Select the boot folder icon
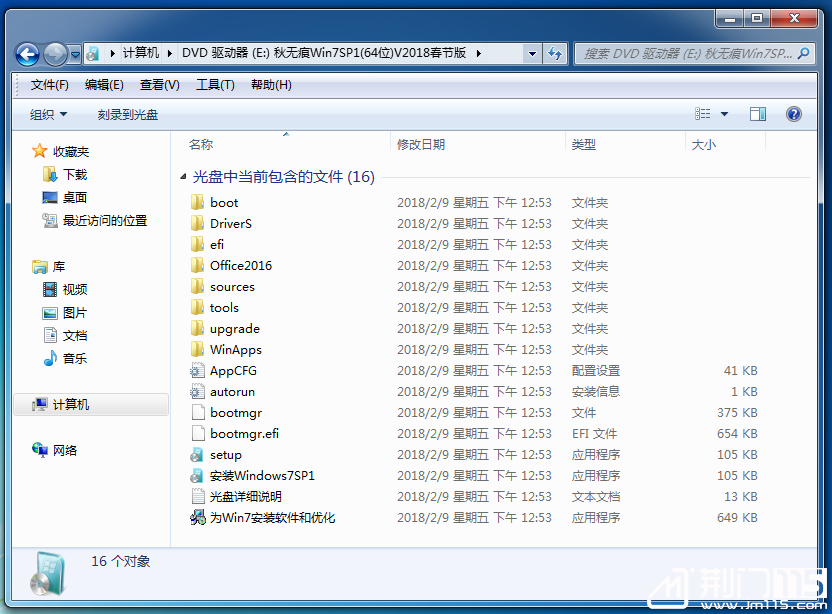Screen dimensions: 832x614 [x=197, y=202]
